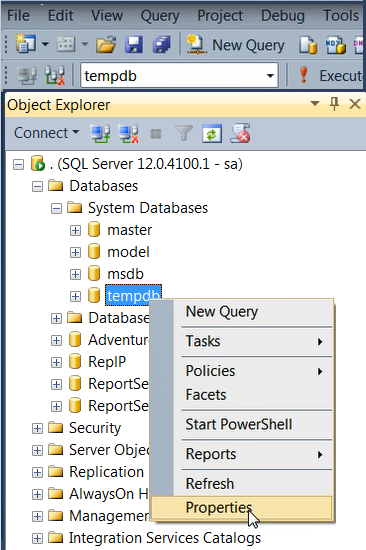Open the Reports submenu
The width and height of the screenshot is (366, 550).
point(242,454)
